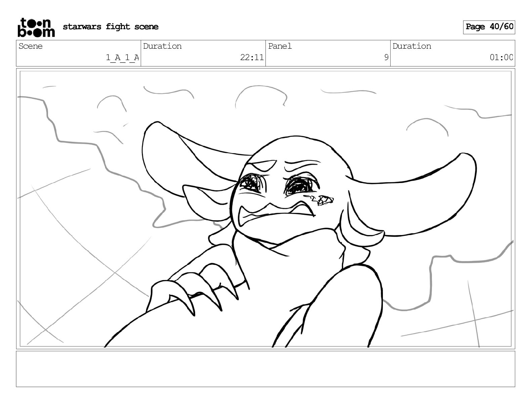Click the 'Panel' header label

point(280,46)
